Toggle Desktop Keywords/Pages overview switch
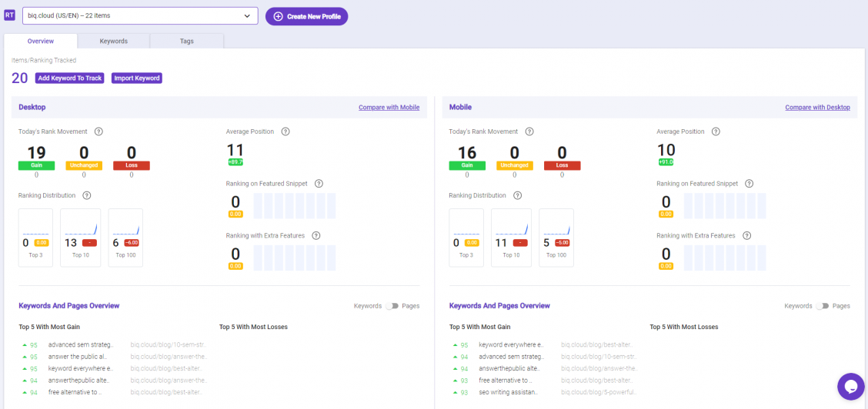Screen dimensions: 868x409 392,306
